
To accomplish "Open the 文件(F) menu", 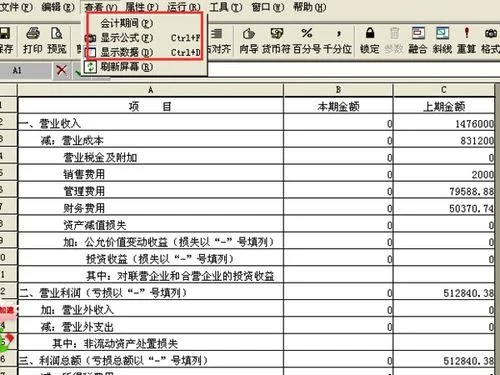I will (16, 7).
